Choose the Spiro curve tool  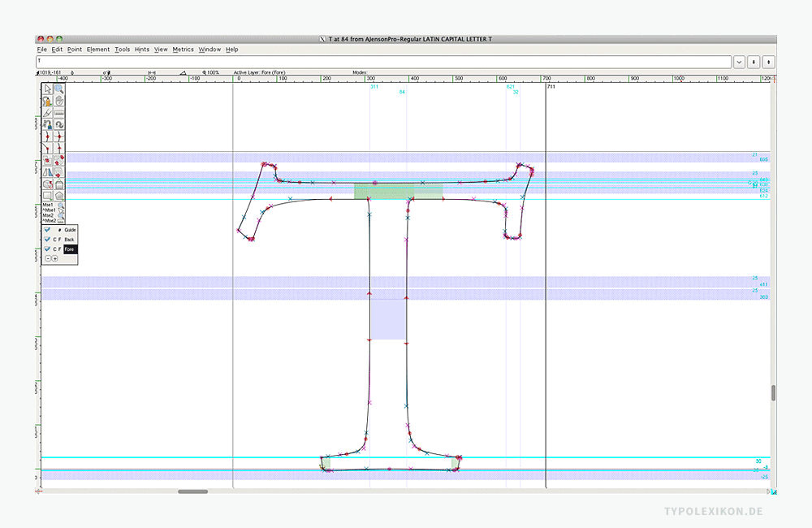tap(59, 125)
